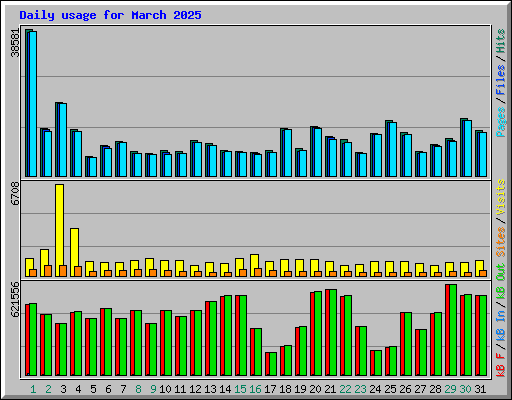Click day label 6 on the x-axis
This screenshot has width=512, height=400.
[x=108, y=389]
